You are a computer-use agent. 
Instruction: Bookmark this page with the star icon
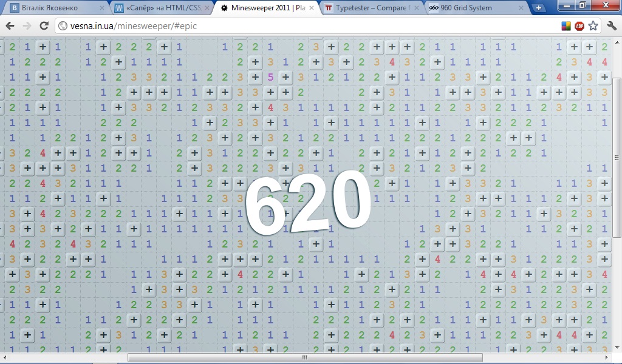(593, 26)
